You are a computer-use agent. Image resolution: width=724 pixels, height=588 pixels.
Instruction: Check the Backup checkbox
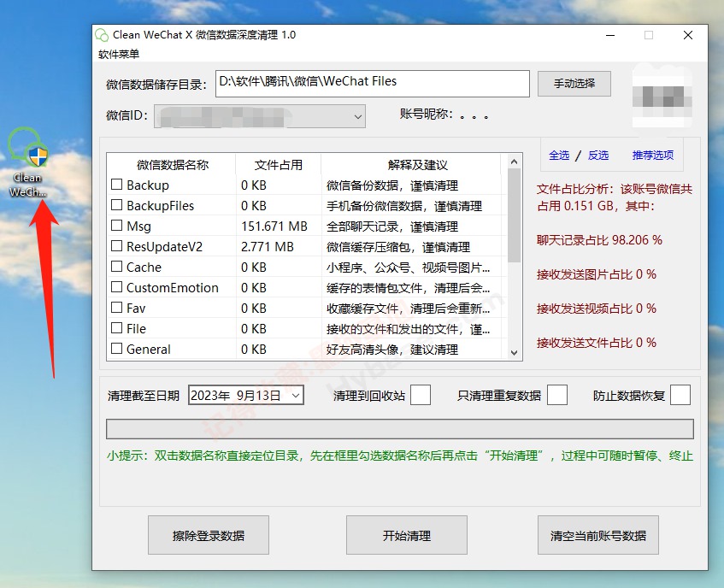coord(117,185)
